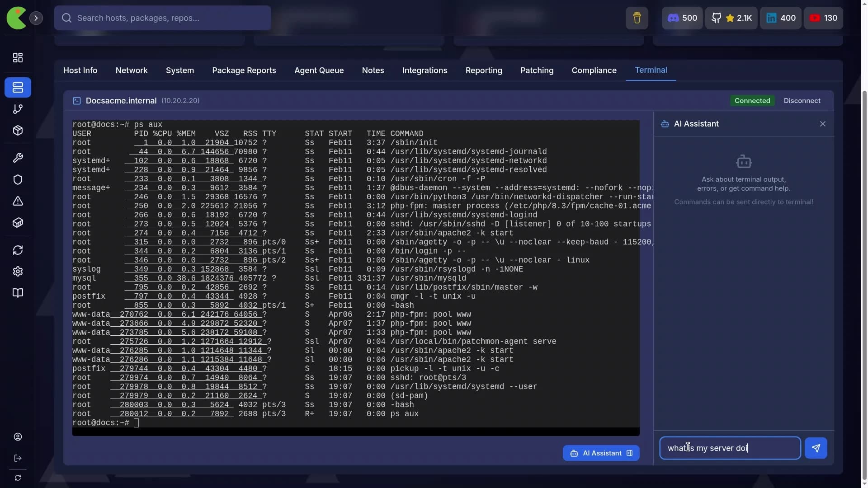Click the /sbin/init process row
868x488 pixels.
point(255,143)
